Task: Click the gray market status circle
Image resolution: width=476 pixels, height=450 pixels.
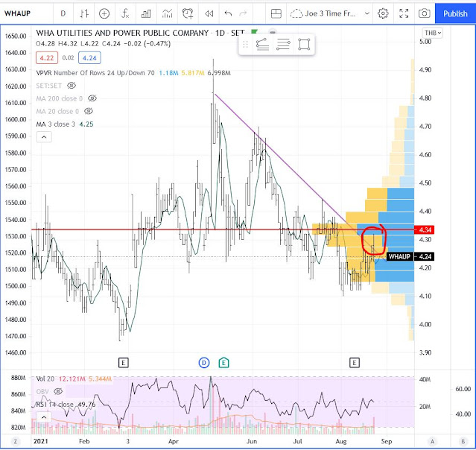Action: pos(273,32)
